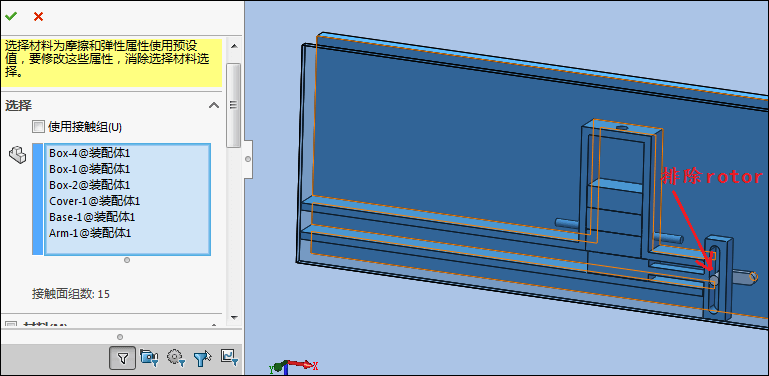The image size is (769, 376).
Task: Filter driving elements with the gear filter icon
Action: pos(176,357)
